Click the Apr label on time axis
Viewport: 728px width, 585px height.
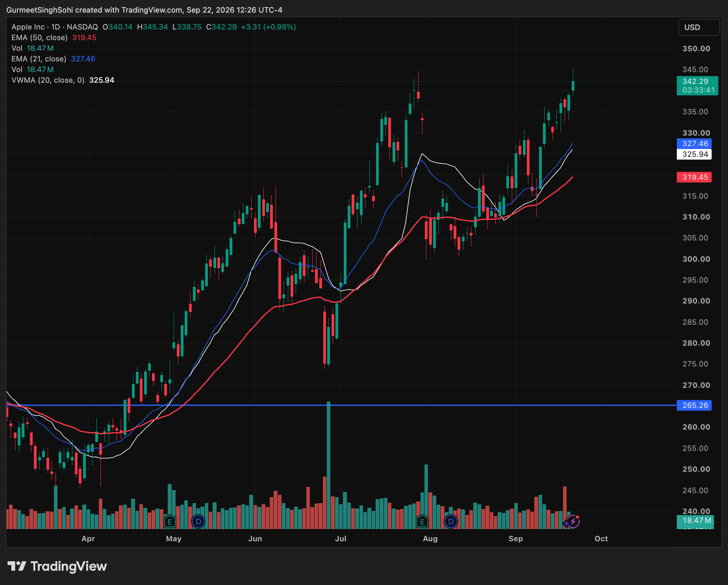[88, 539]
